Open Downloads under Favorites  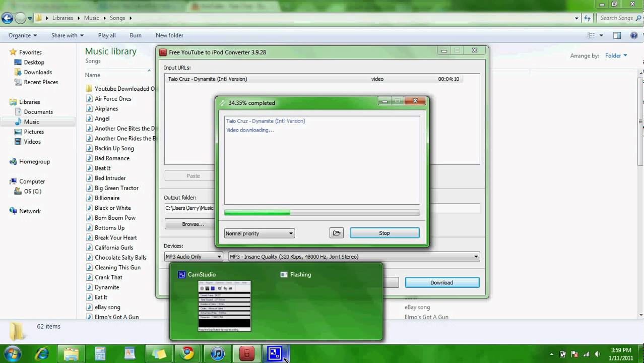(38, 72)
